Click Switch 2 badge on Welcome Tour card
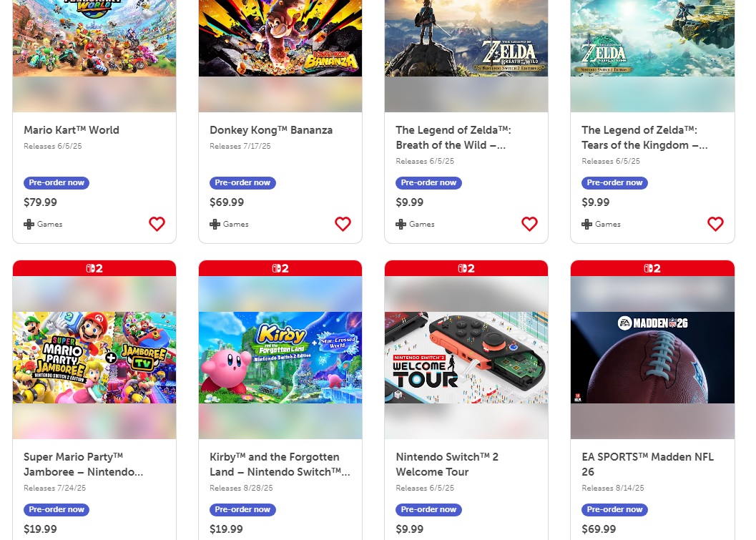756x540 pixels. [x=466, y=268]
